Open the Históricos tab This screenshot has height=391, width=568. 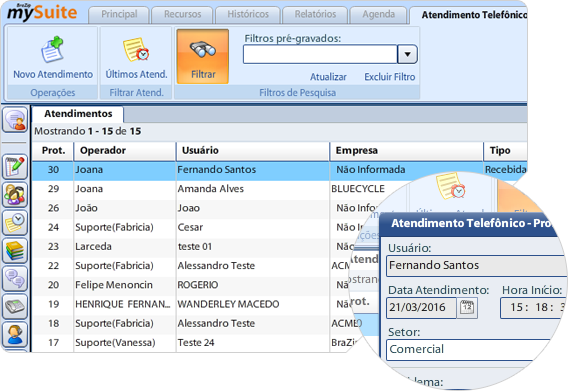[x=248, y=14]
